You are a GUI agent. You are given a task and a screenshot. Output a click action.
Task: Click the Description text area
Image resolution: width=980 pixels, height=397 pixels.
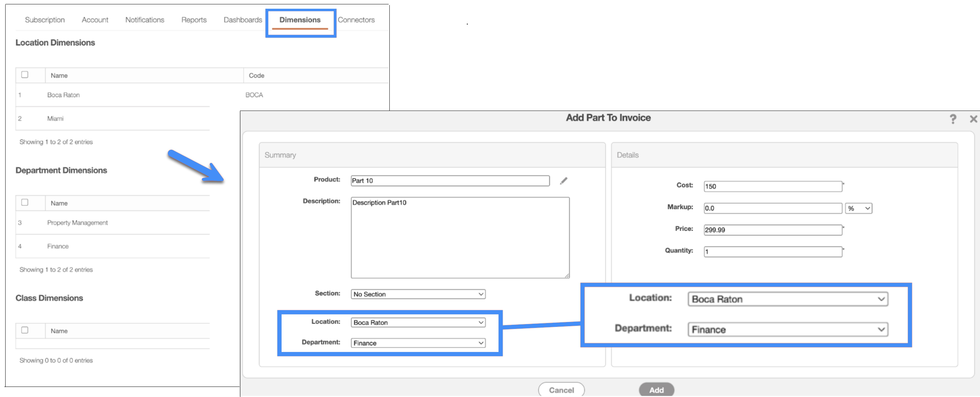tap(460, 238)
